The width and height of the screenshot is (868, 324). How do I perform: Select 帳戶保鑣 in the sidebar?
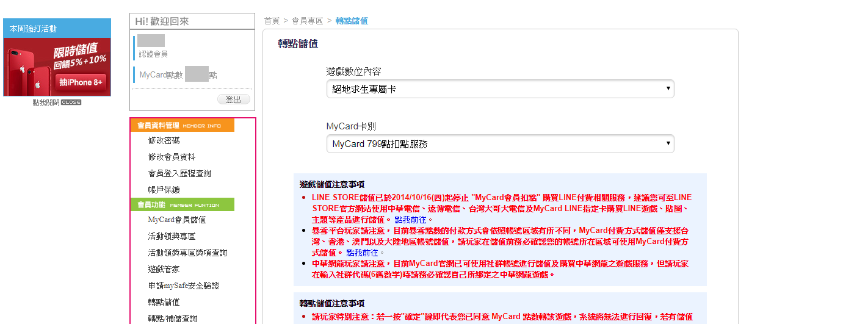(x=164, y=190)
